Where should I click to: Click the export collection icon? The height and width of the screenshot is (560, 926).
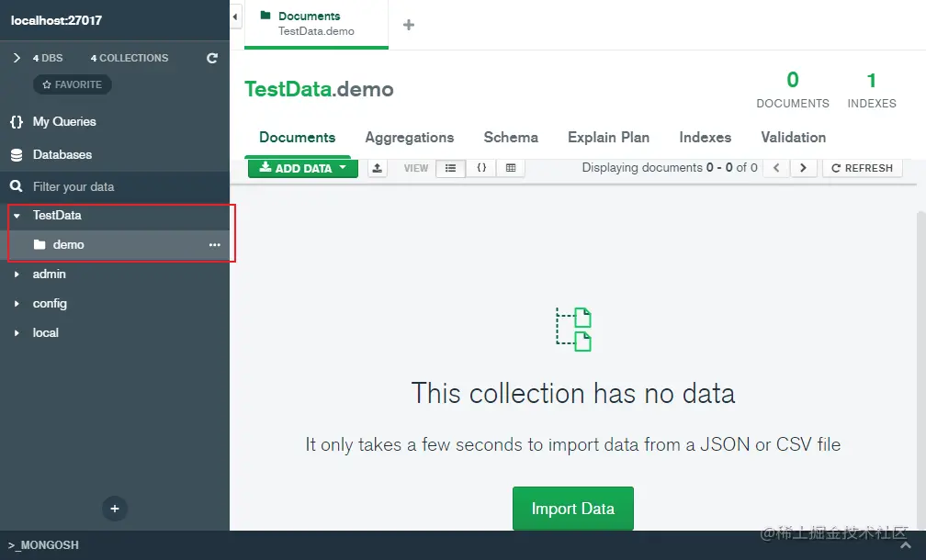click(378, 168)
